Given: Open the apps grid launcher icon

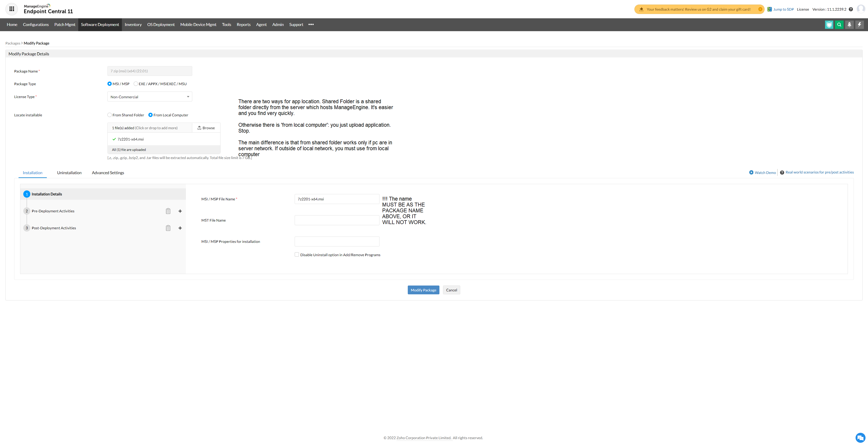Looking at the screenshot, I should coord(12,9).
